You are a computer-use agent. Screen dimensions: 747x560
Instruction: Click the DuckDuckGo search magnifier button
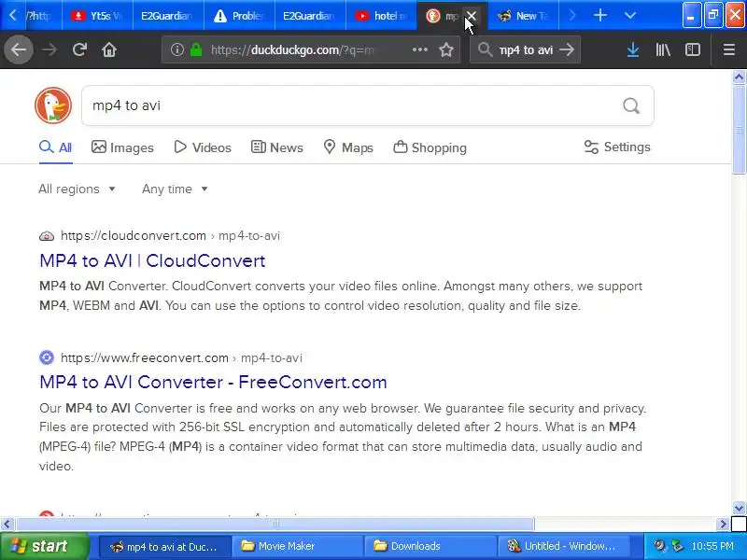point(631,105)
